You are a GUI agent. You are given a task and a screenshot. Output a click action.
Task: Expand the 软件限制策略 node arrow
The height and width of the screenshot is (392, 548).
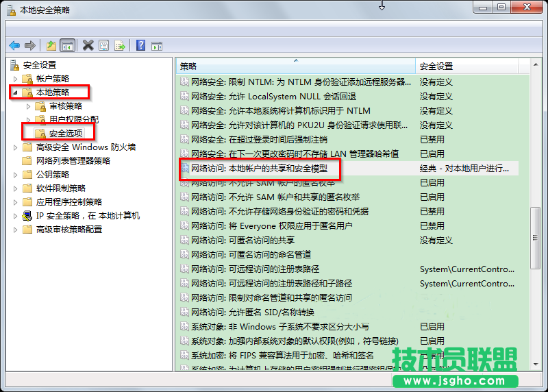[x=15, y=188]
